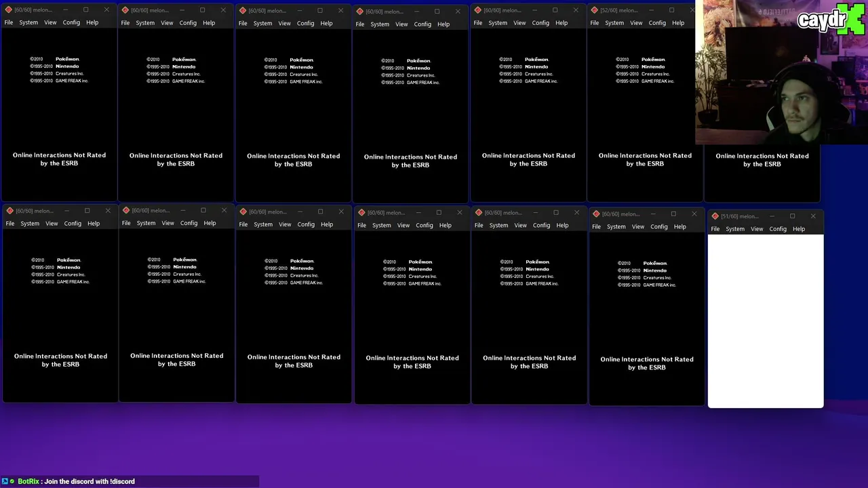
Task: Open File menu in the white [51/60] melonDS window
Action: pos(715,229)
